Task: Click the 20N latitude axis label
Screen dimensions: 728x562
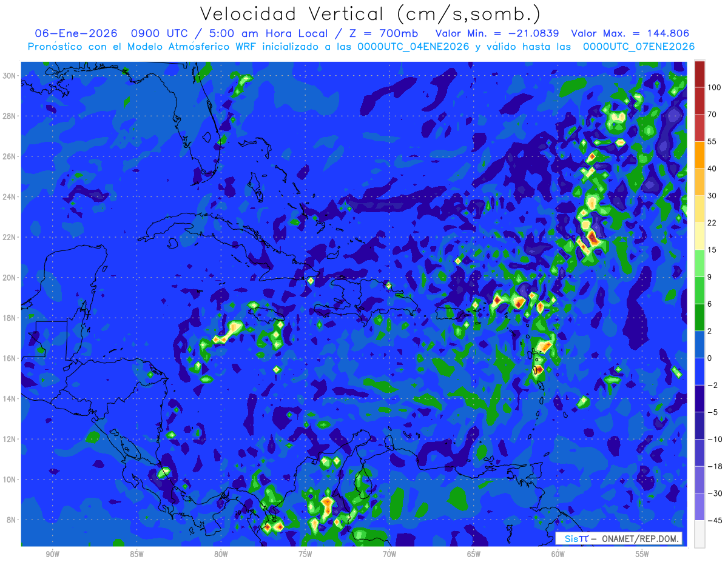Action: point(10,278)
